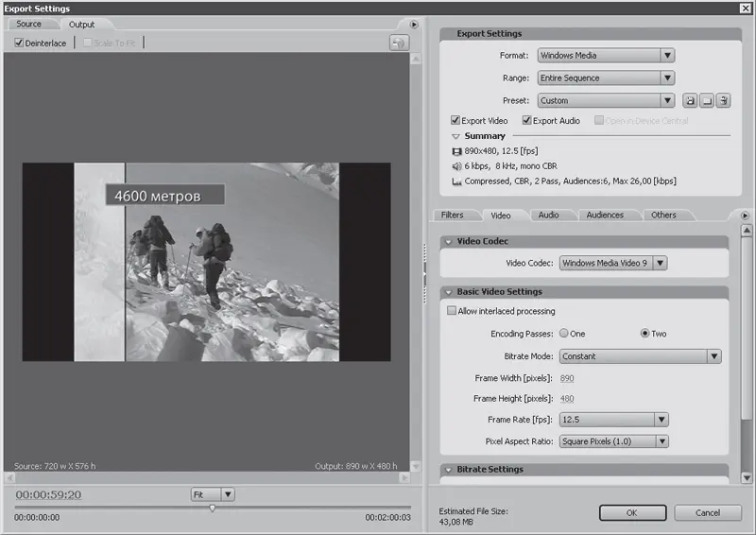The height and width of the screenshot is (535, 756).
Task: Click the Import Preset icon
Action: tap(707, 100)
